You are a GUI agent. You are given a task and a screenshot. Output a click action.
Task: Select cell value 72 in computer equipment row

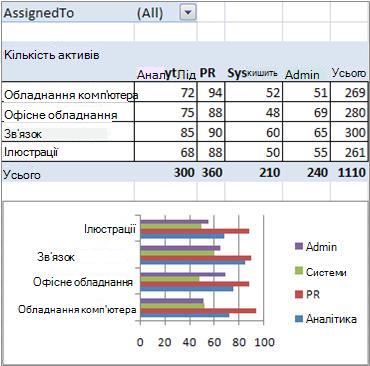pos(188,93)
